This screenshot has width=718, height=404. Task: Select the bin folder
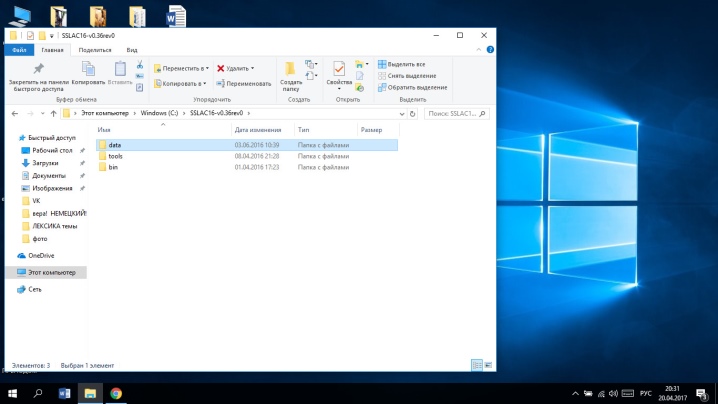(247, 167)
